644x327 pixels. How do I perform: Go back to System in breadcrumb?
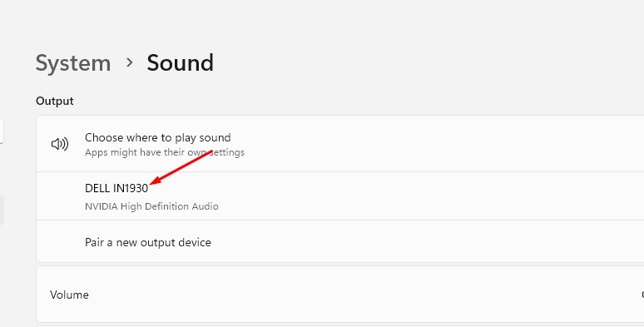tap(73, 63)
